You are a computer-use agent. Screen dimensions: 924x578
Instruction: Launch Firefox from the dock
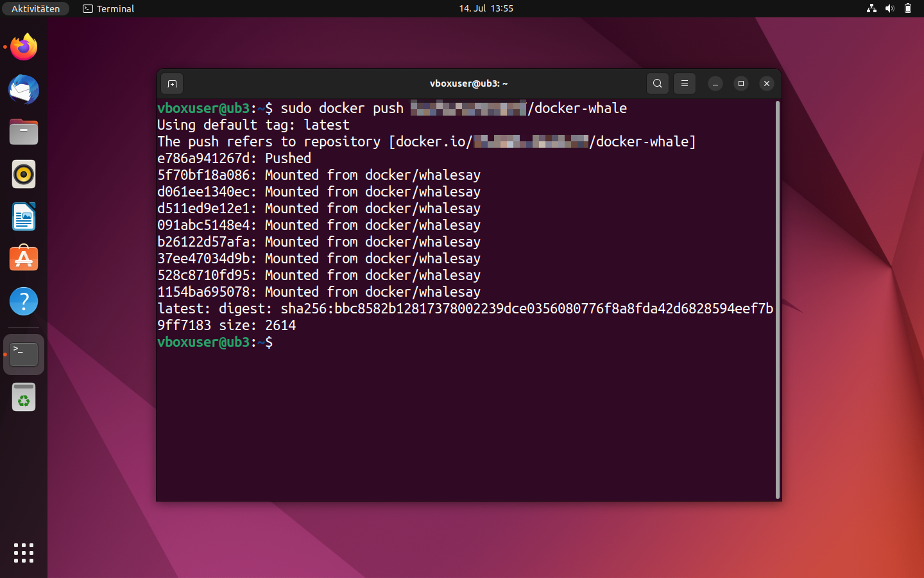[x=24, y=47]
